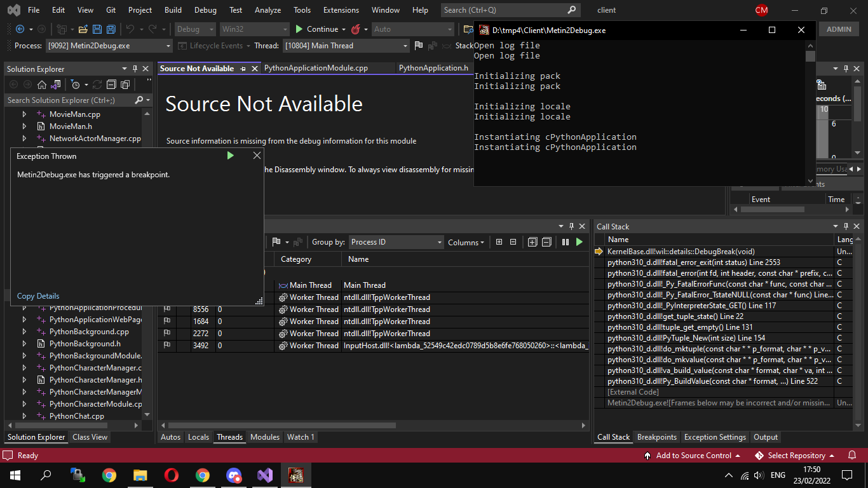Image resolution: width=868 pixels, height=488 pixels.
Task: Open the Group by Process ID dropdown
Action: coord(395,242)
